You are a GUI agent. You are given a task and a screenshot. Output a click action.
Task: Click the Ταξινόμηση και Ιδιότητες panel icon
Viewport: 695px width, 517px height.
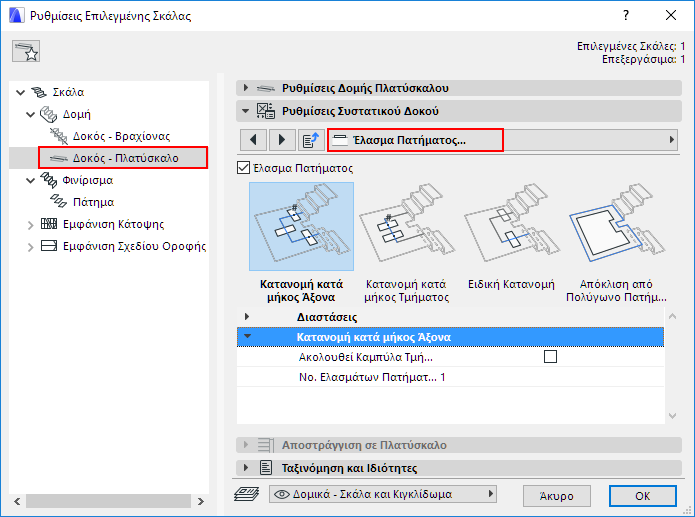(x=266, y=467)
